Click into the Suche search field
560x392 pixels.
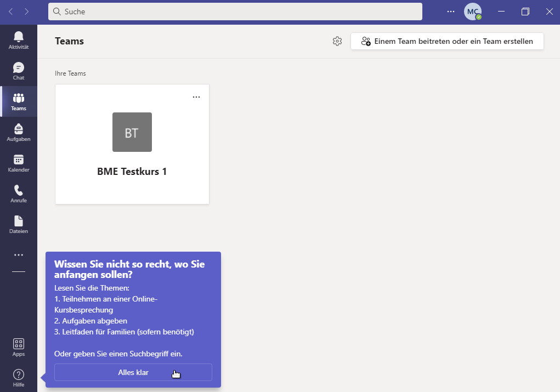click(236, 12)
